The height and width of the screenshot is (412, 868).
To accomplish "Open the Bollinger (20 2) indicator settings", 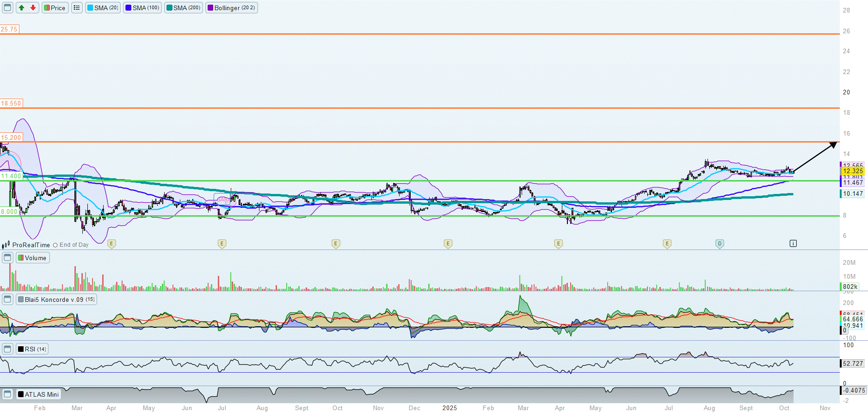I will point(231,8).
